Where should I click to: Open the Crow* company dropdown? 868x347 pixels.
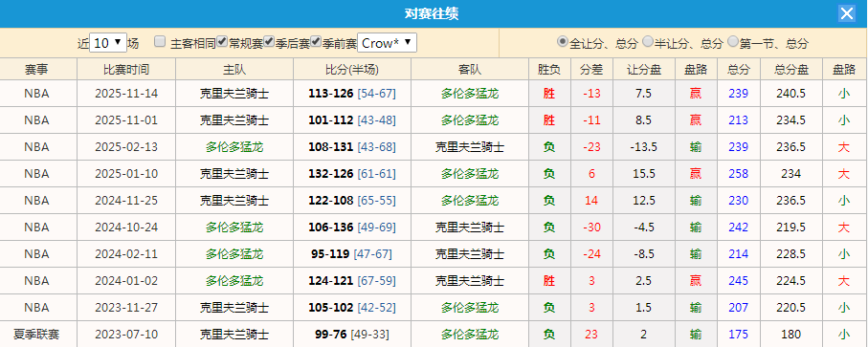387,43
